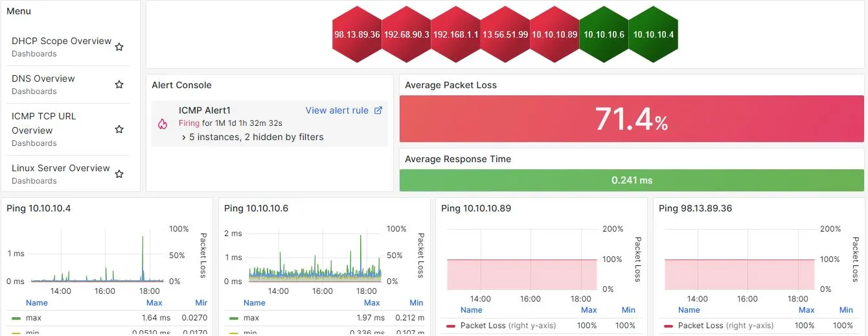Select the 192.168.1.1 hexagon

[x=455, y=34]
